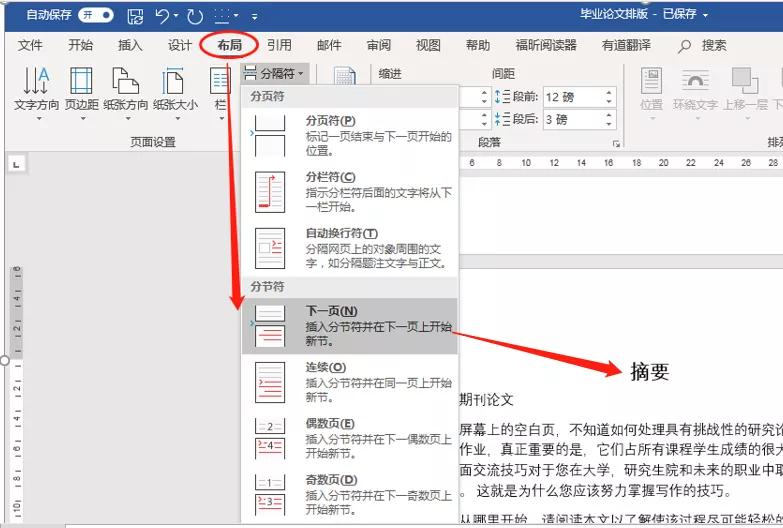This screenshot has height=528, width=783.
Task: Switch to the 视图 tab
Action: pos(428,45)
